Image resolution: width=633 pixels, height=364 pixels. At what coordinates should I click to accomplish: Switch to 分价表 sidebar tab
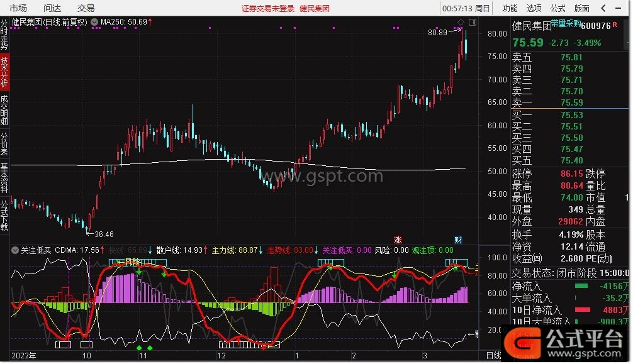click(4, 144)
